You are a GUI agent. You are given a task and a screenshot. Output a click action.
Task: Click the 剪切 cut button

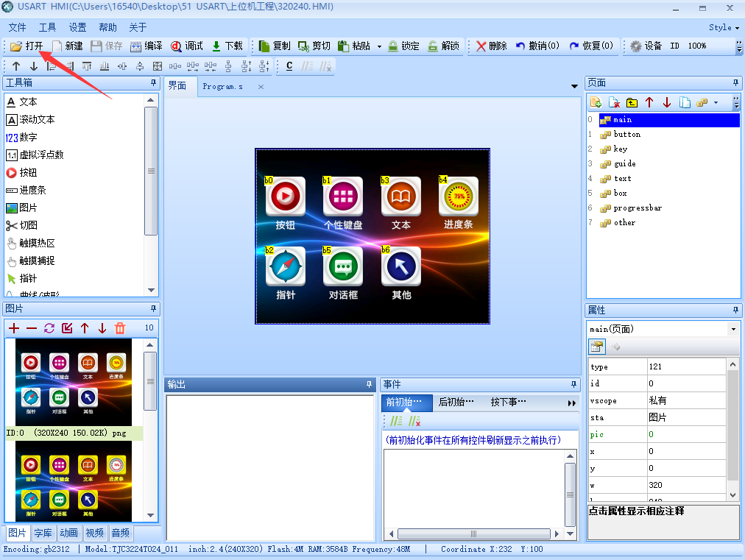click(314, 46)
